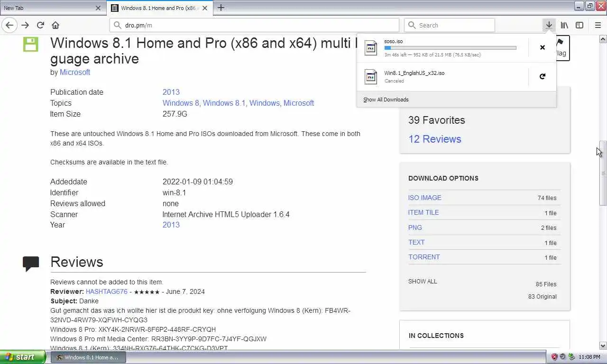Click the 39 Favorites text
607x364 pixels.
tap(437, 120)
